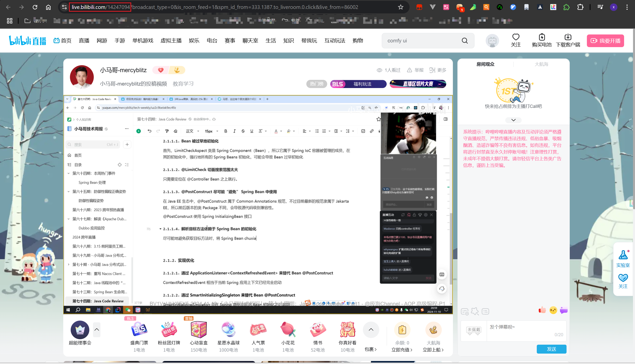Click the blue 发送 button

coord(551,349)
